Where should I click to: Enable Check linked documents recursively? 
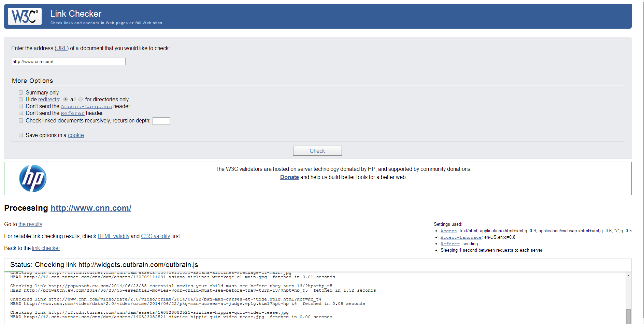tap(21, 120)
